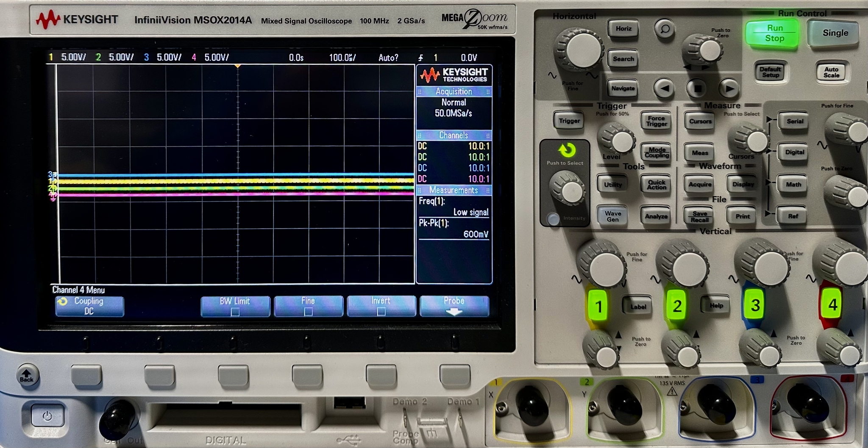Click the Auto? trigger mode indicator

388,58
